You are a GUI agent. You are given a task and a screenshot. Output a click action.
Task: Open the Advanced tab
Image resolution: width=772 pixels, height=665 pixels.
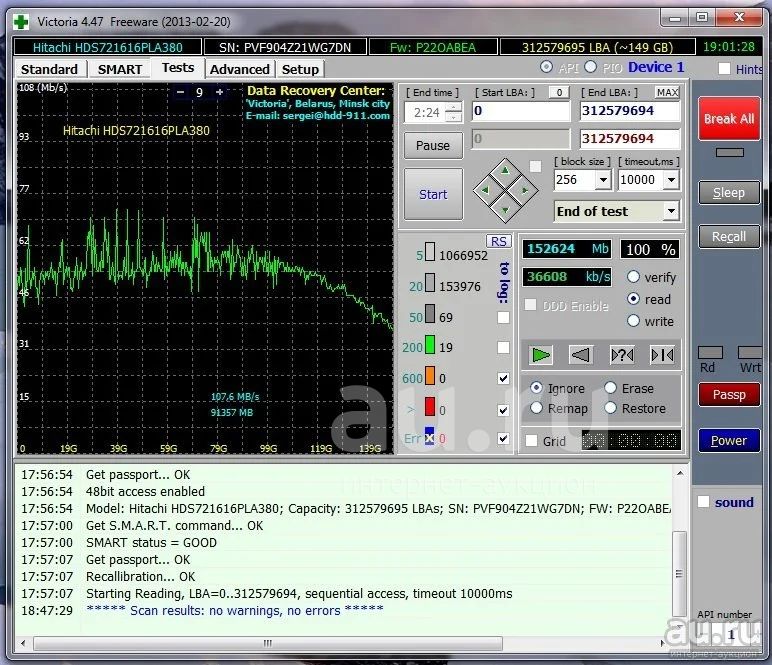point(240,69)
